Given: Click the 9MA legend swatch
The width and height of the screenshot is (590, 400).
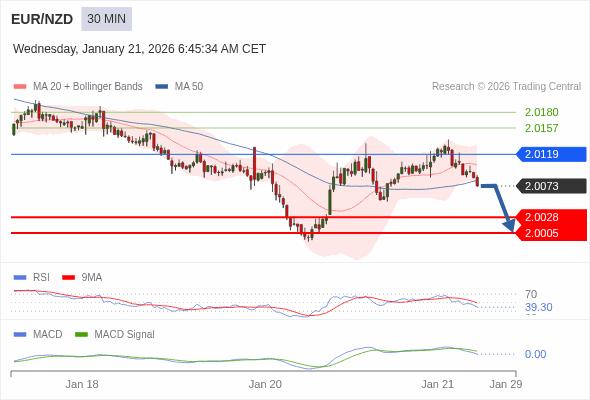Looking at the screenshot, I should click(x=68, y=278).
